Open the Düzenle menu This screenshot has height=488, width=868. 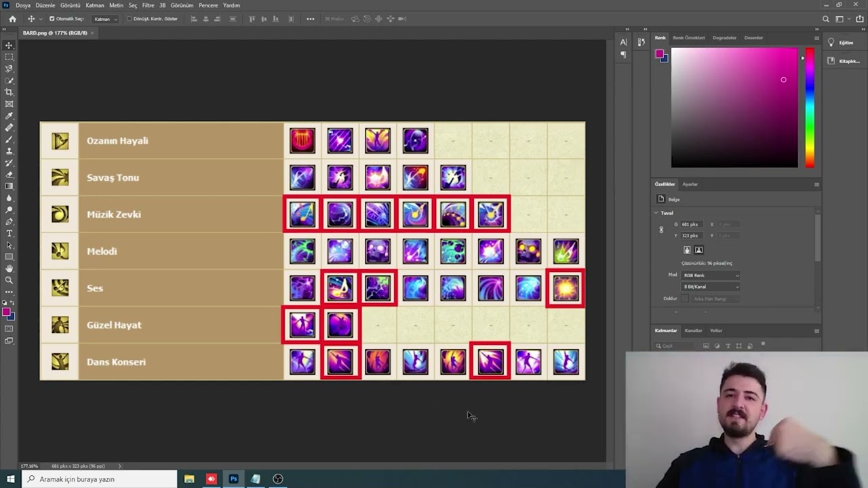[x=45, y=5]
